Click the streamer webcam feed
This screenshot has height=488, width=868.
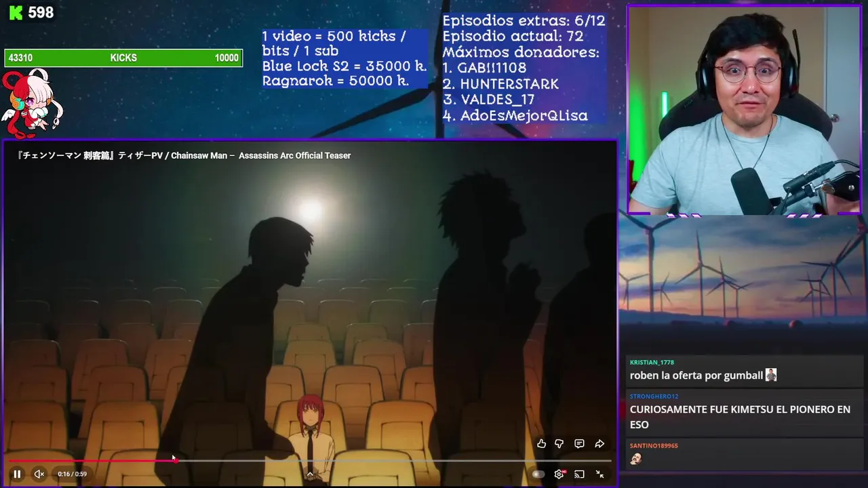744,110
